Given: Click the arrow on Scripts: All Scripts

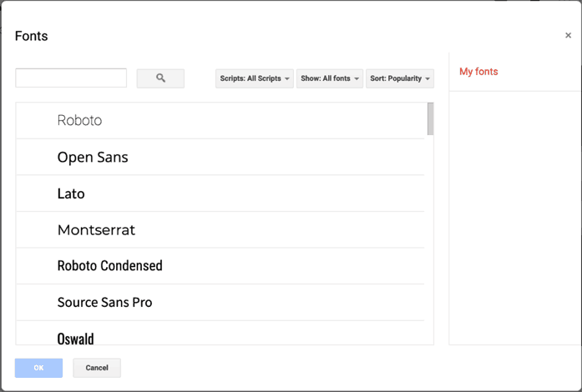Looking at the screenshot, I should tap(287, 78).
